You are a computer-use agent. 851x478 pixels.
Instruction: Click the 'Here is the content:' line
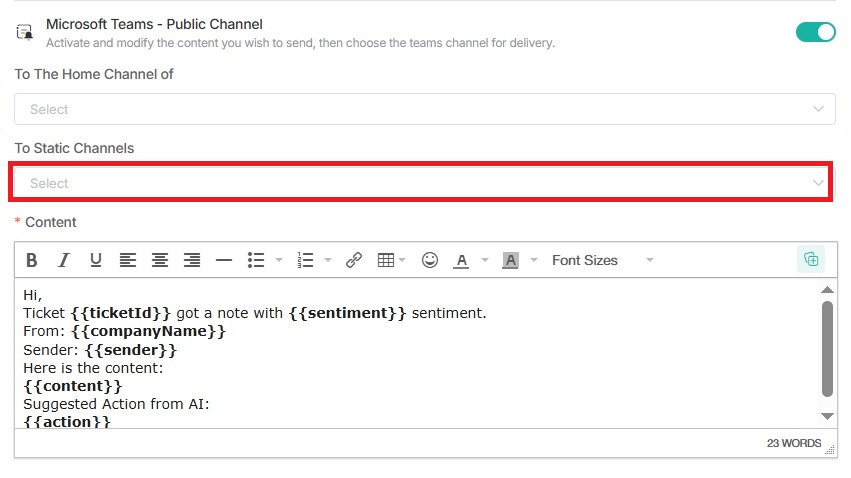click(93, 368)
